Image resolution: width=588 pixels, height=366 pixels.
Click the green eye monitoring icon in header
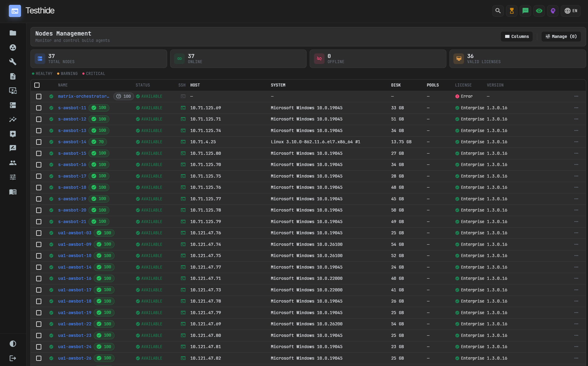(x=539, y=11)
